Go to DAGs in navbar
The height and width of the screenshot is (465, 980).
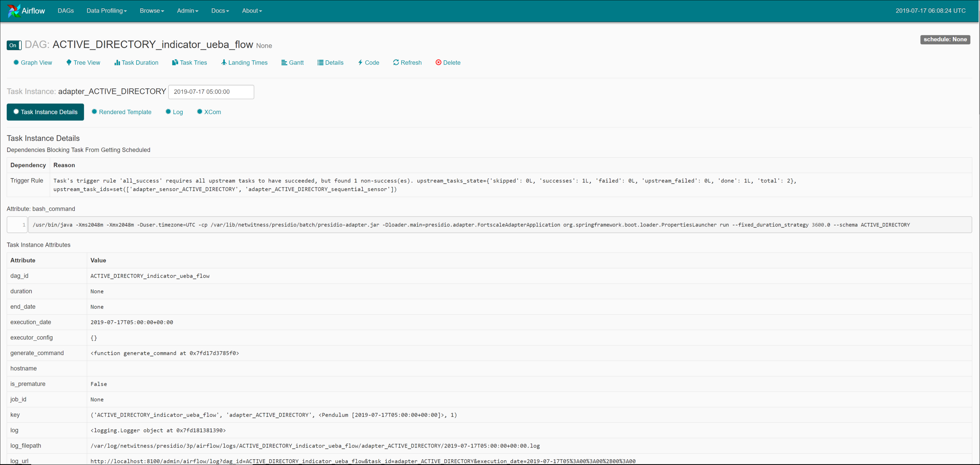point(66,11)
